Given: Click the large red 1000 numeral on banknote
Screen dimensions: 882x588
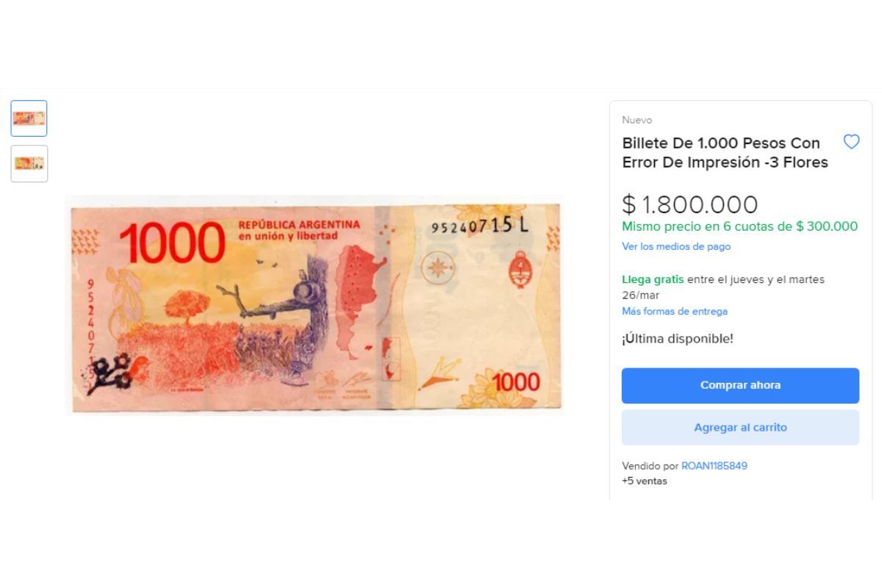Looking at the screenshot, I should point(172,243).
